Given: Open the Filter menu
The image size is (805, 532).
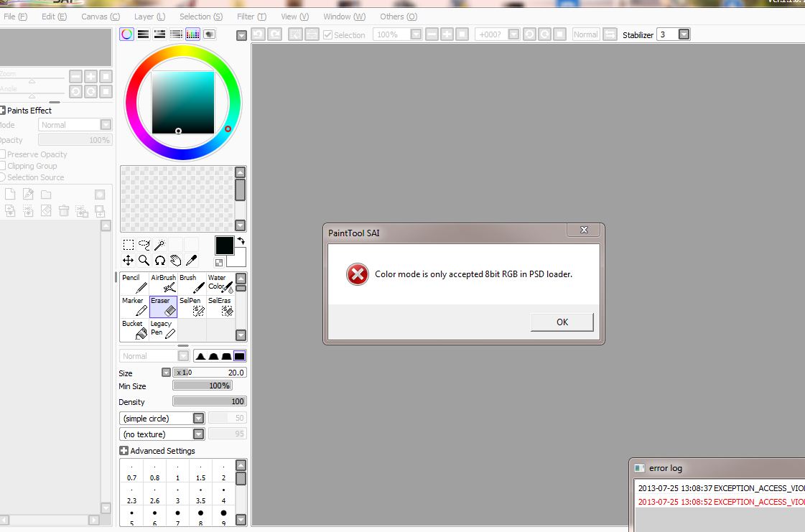Looking at the screenshot, I should (x=251, y=17).
